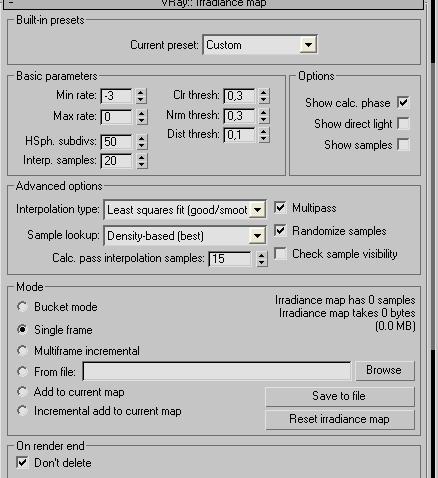Decrease Max rate with spinner down arrow
Screen dimensions: 438x478
[141, 121]
